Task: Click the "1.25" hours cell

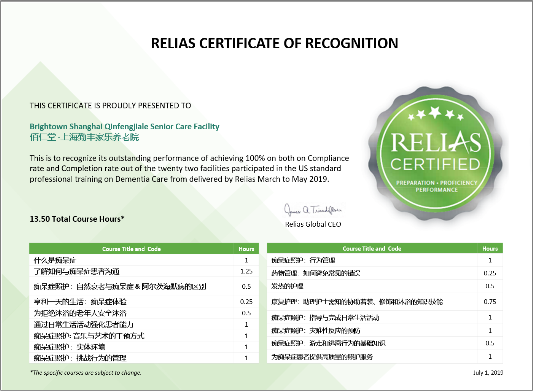Action: (x=246, y=272)
